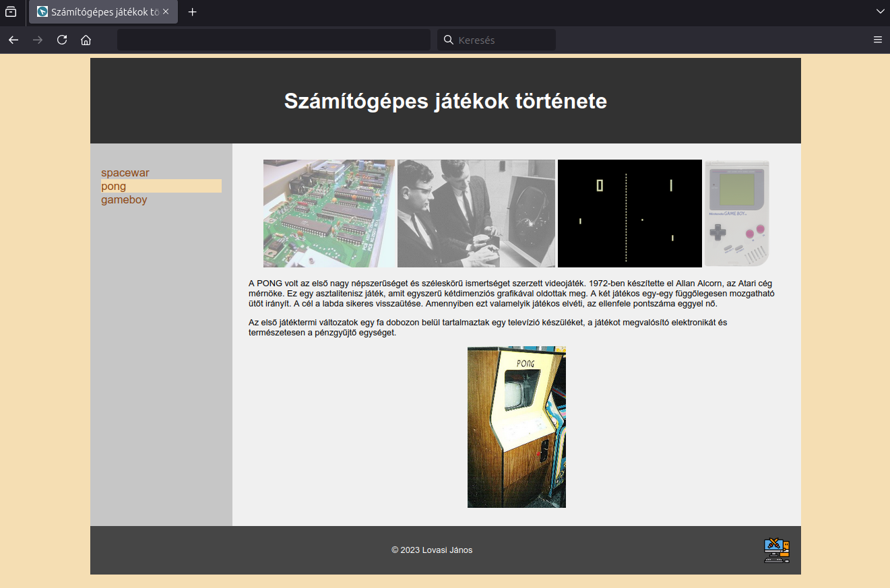
Task: Open the pong menu link
Action: (x=161, y=187)
